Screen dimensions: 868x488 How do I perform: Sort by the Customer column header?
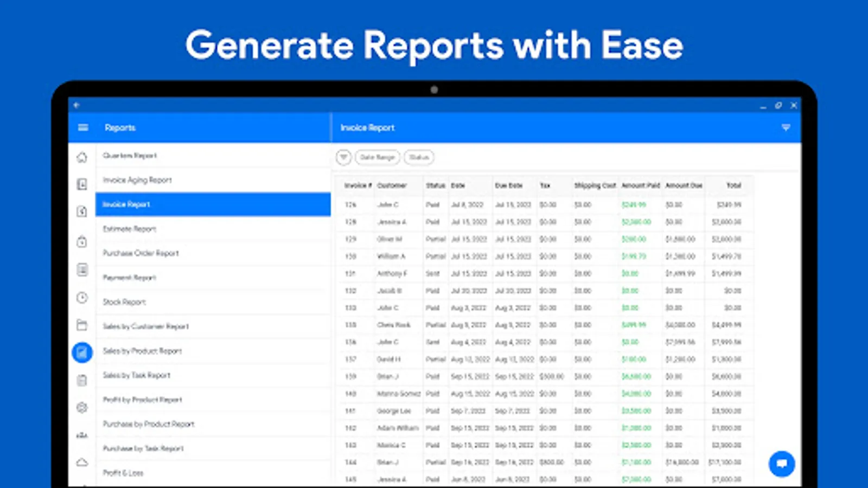(392, 185)
